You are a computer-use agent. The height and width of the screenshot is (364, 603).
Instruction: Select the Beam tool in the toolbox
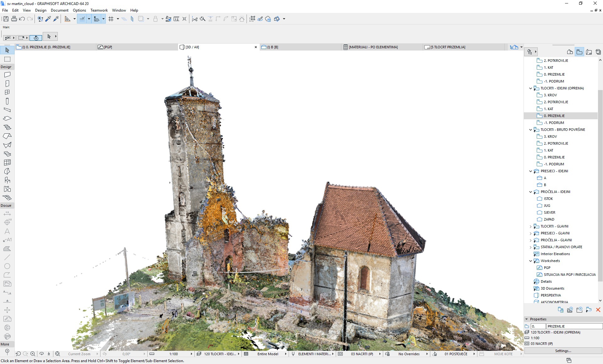click(7, 110)
